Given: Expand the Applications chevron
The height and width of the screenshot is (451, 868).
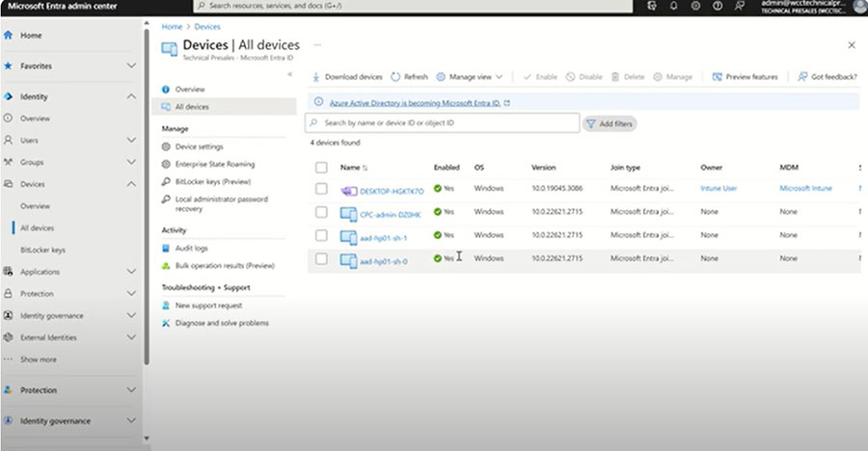Looking at the screenshot, I should coord(131,271).
